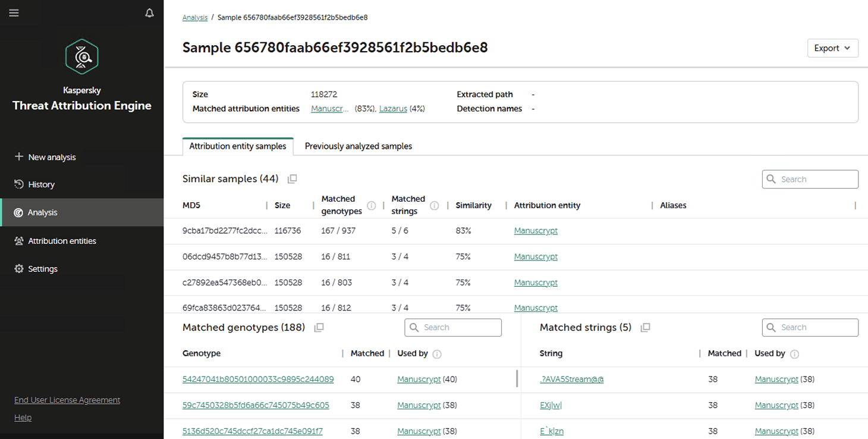
Task: Select Attribution entity samples tab
Action: (238, 146)
